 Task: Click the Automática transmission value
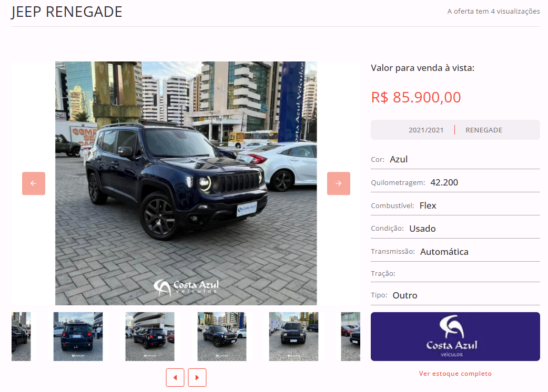click(x=444, y=252)
